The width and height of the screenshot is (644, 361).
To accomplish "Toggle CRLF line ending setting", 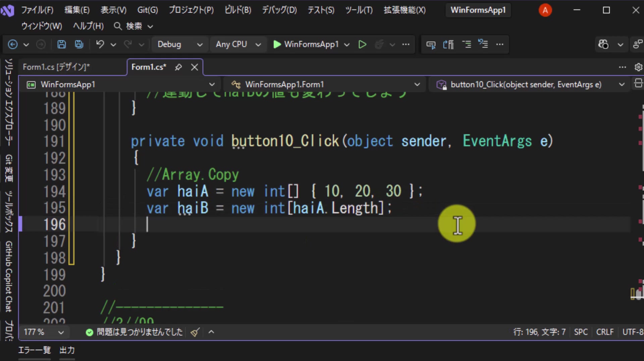I will click(605, 332).
